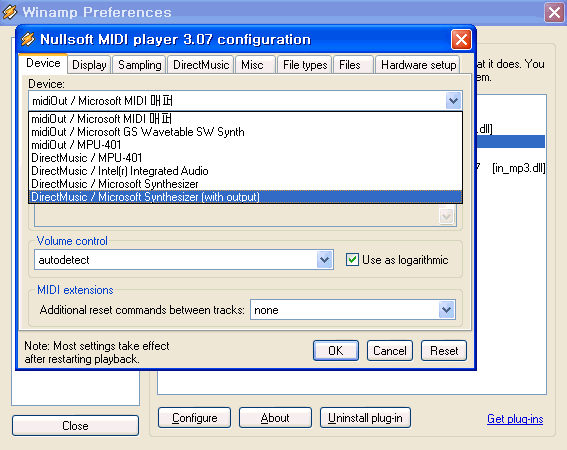Open the DirectMusic tab

pyautogui.click(x=201, y=65)
